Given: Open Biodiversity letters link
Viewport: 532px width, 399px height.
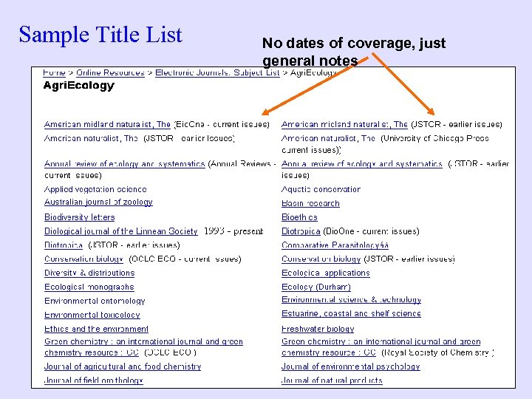Looking at the screenshot, I should (79, 217).
